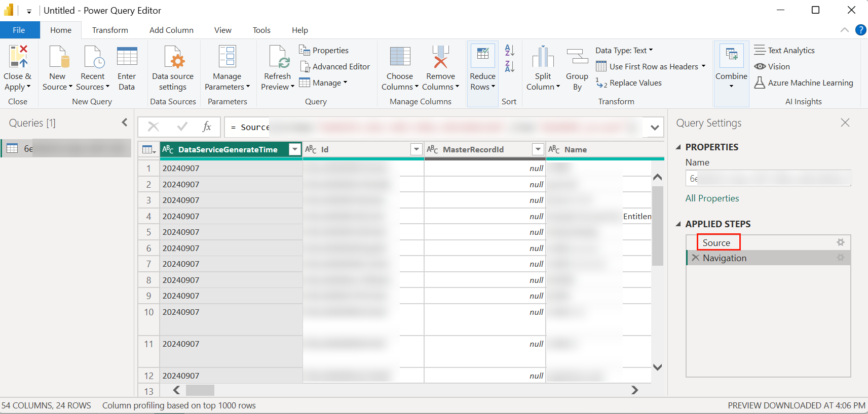The width and height of the screenshot is (868, 414).
Task: Open the Azure Machine Learning tool
Action: (x=804, y=83)
